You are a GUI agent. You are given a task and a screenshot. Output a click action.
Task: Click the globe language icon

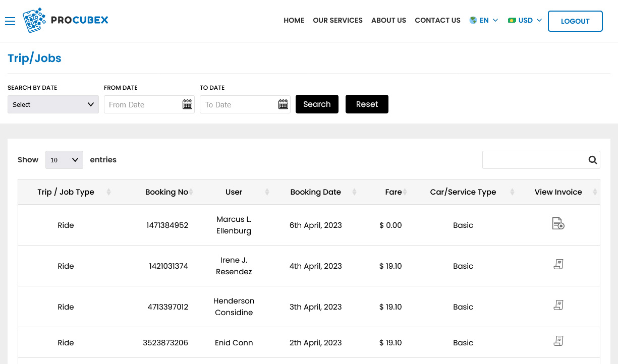click(x=473, y=20)
